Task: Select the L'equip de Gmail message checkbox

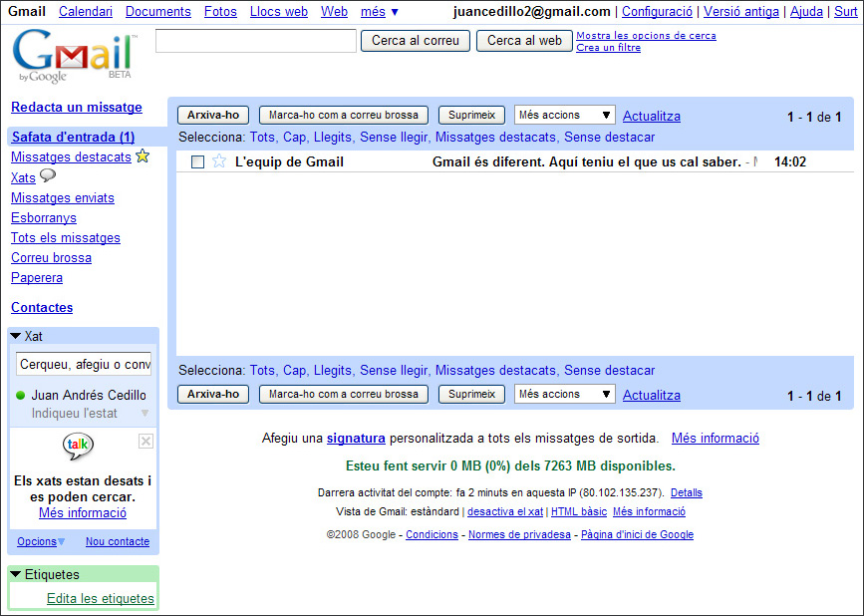Action: coord(197,162)
